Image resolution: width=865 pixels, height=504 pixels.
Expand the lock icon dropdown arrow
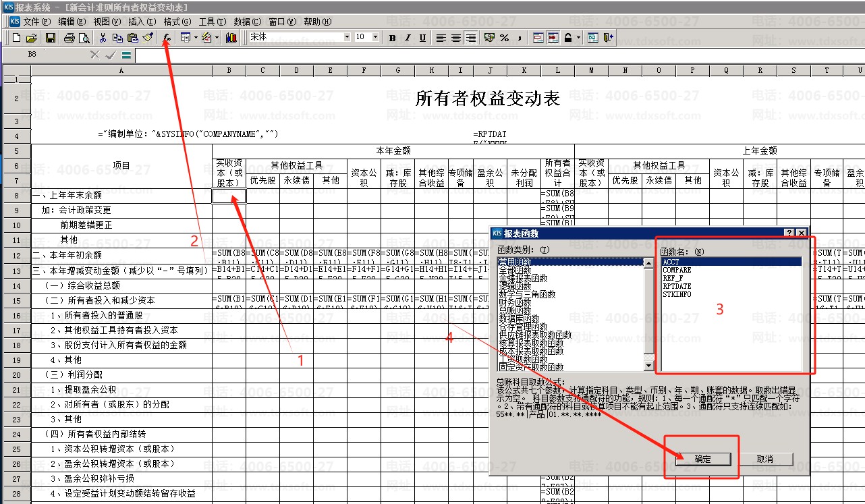(x=579, y=38)
